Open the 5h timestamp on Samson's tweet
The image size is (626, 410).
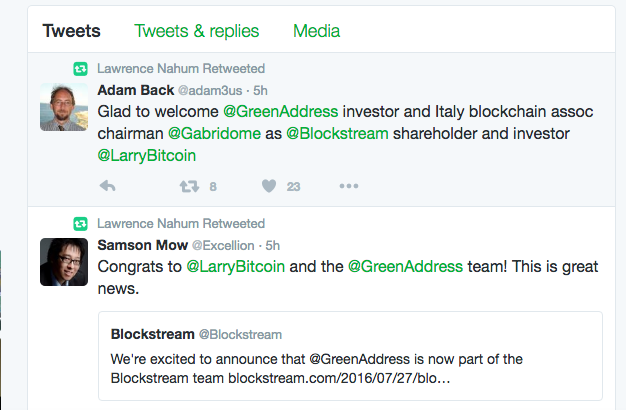(x=273, y=246)
